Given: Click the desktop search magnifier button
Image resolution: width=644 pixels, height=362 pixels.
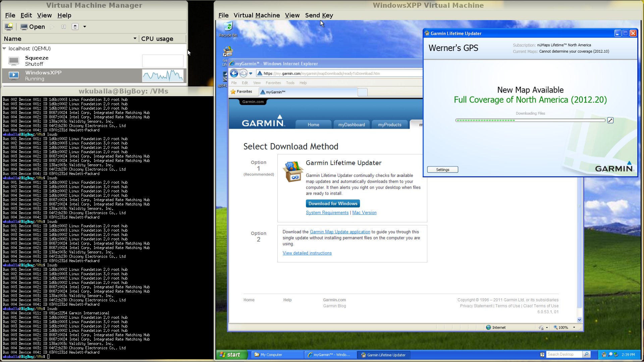Looking at the screenshot, I should click(x=586, y=354).
